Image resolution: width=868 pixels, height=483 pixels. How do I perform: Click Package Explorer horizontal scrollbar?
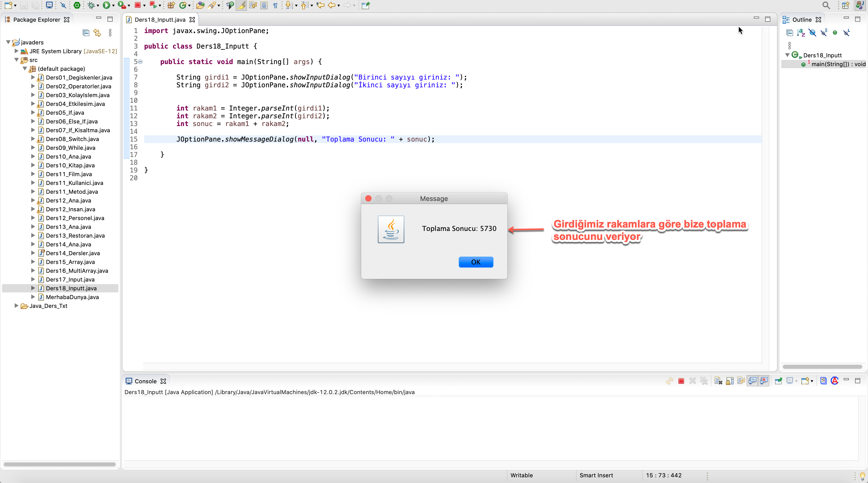[x=59, y=464]
